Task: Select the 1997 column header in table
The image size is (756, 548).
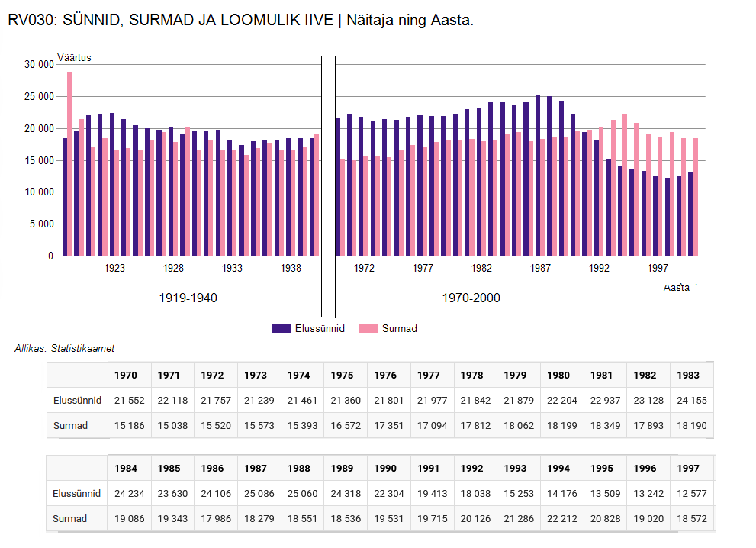Action: pyautogui.click(x=688, y=468)
